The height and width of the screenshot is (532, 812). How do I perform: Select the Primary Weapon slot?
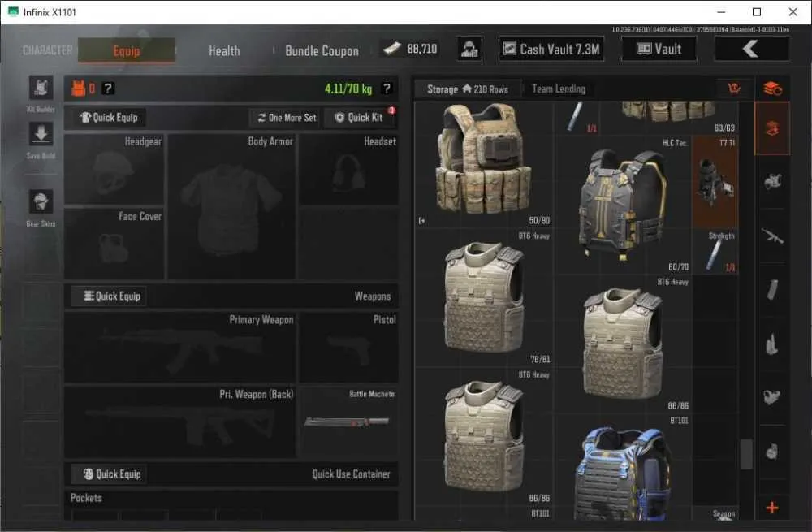pyautogui.click(x=180, y=347)
